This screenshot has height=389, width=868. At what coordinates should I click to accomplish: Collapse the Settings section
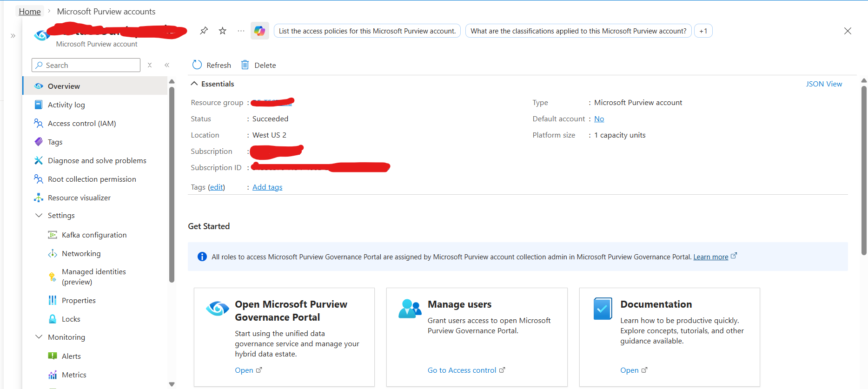click(x=39, y=215)
